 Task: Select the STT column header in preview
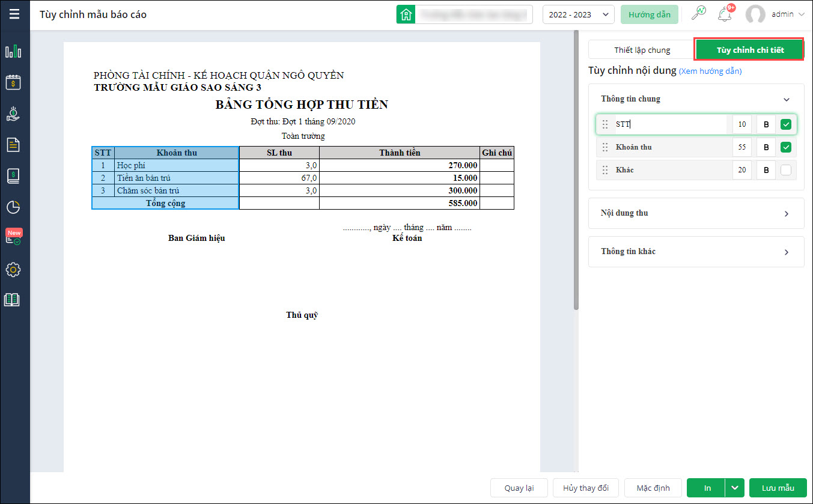point(103,153)
